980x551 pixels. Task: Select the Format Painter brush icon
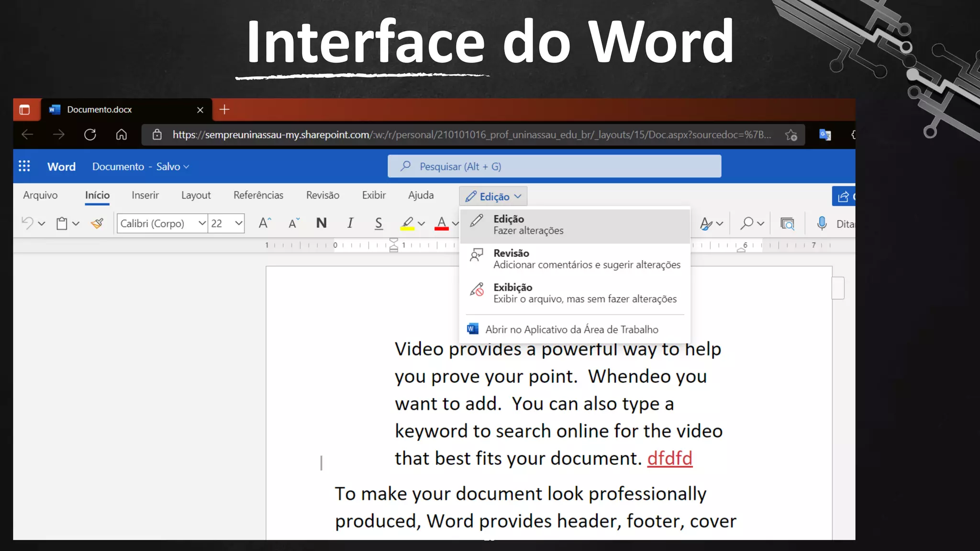point(97,223)
